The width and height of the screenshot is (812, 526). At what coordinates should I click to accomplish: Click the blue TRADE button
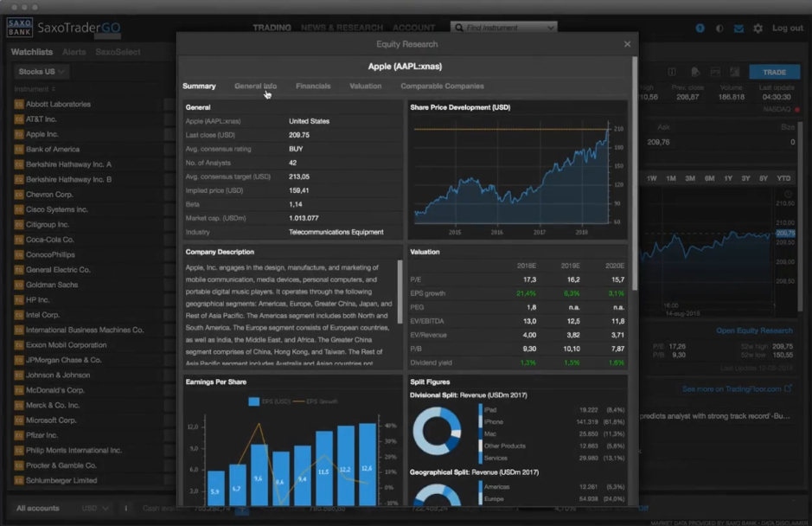774,72
